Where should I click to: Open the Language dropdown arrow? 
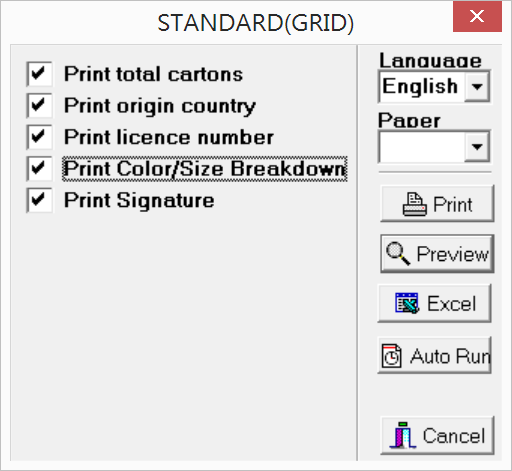[477, 87]
